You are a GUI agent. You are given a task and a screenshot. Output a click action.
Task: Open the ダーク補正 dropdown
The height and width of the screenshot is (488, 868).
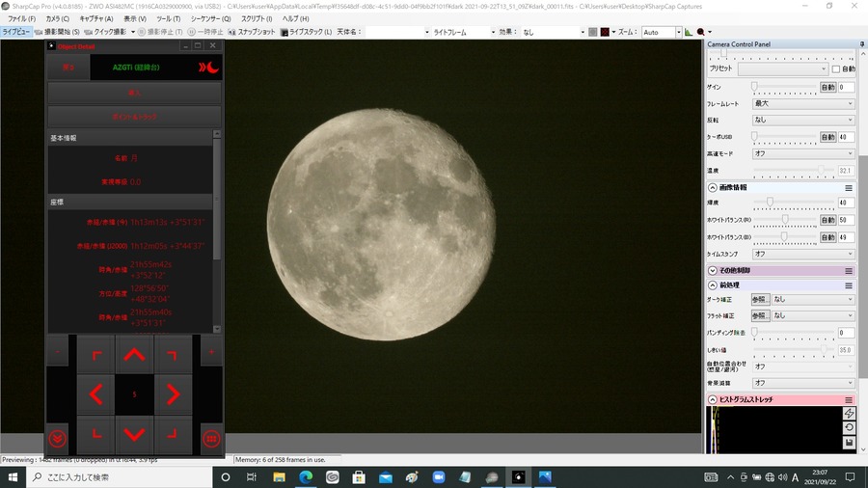click(x=813, y=299)
